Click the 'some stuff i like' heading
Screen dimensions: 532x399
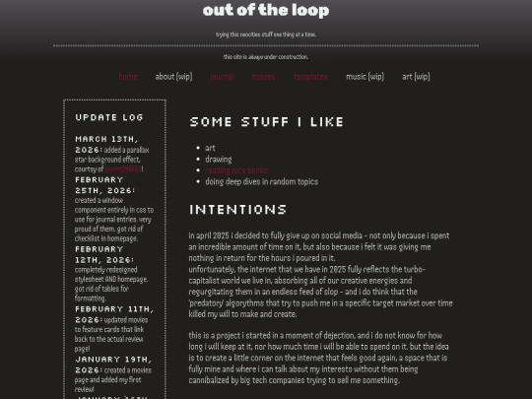(x=267, y=122)
